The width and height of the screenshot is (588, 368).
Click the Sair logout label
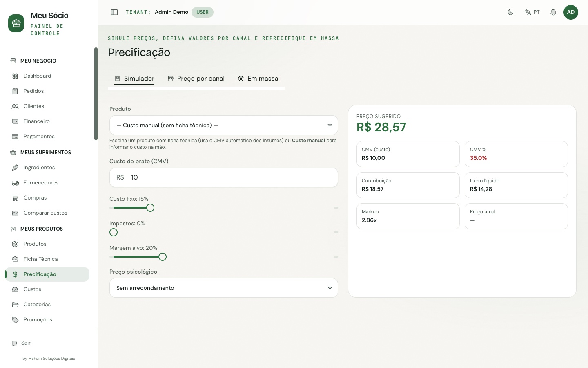pos(26,343)
